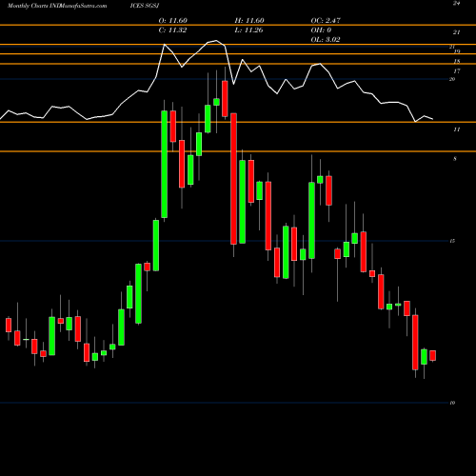Click the '11' price axis label
The width and height of the screenshot is (476, 476).
click(457, 129)
